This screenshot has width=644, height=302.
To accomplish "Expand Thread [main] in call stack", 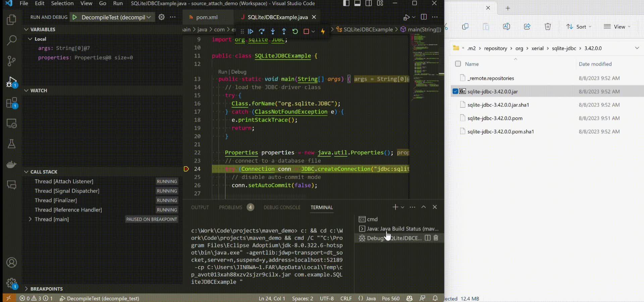I will pyautogui.click(x=30, y=219).
